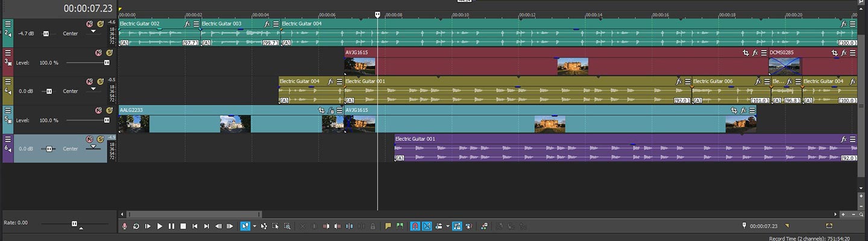Click the playback Rate slider handle
The height and width of the screenshot is (241, 868).
coord(75,224)
